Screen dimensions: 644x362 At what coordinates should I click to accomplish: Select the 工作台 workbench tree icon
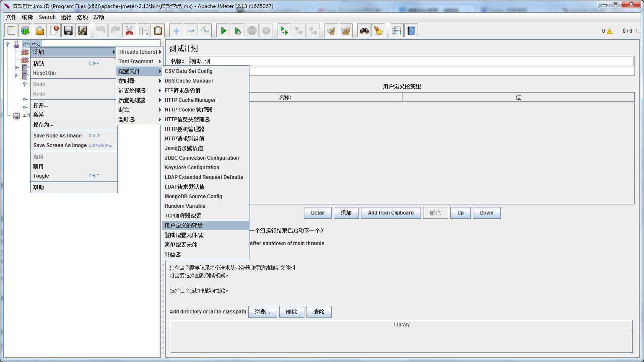[16, 116]
